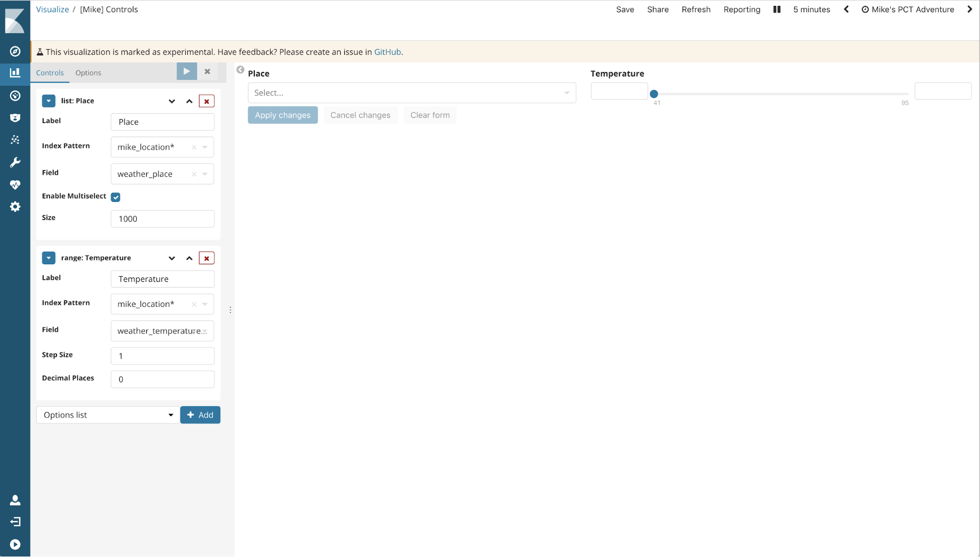The image size is (980, 557).
Task: Click the Discover sidebar icon
Action: (15, 51)
